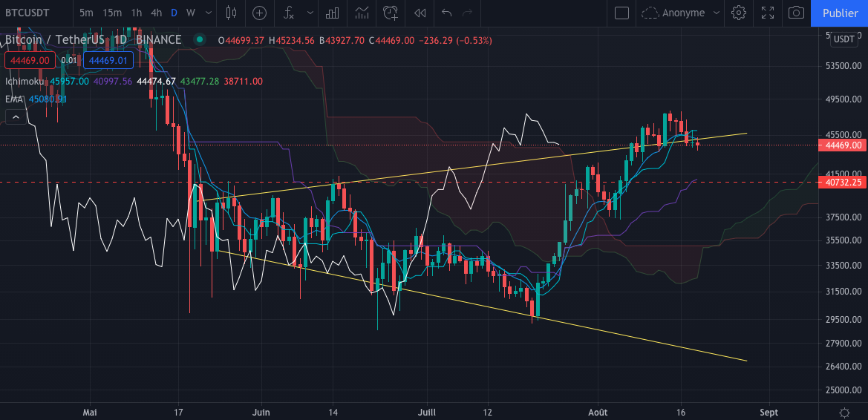Viewport: 868px width, 420px height.
Task: Click the indicator templates icon
Action: tap(362, 13)
